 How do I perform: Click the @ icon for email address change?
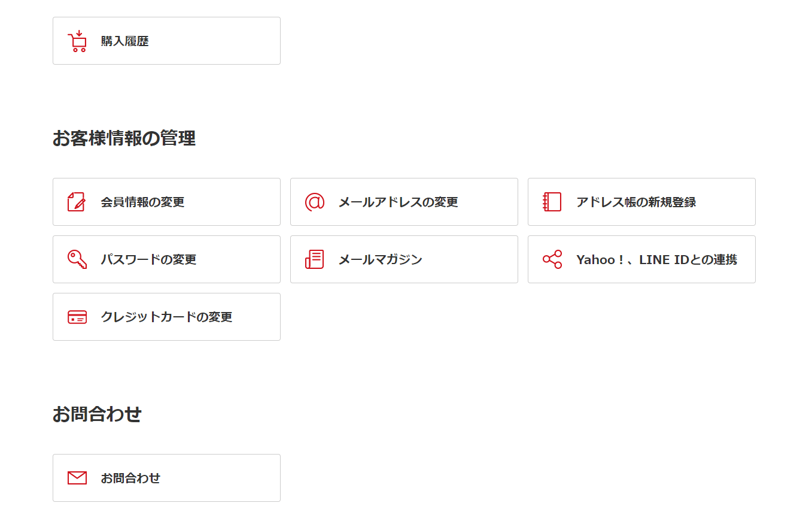[314, 202]
